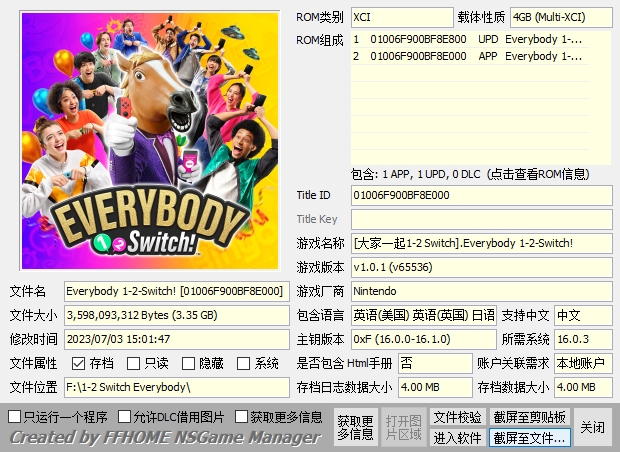The height and width of the screenshot is (452, 620).
Task: Enable the 只读 read-only checkbox
Action: [134, 364]
